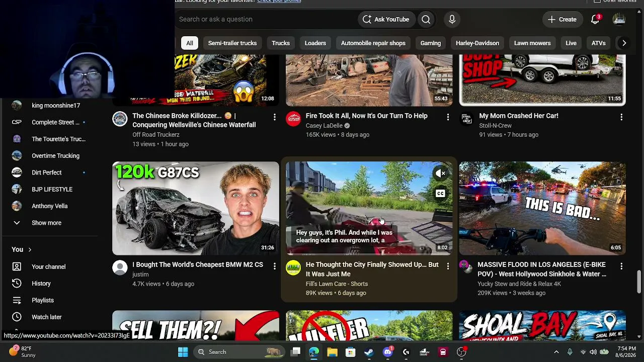The image size is (644, 362).
Task: Open options for Chinese Broke Killdozer video
Action: click(x=274, y=117)
